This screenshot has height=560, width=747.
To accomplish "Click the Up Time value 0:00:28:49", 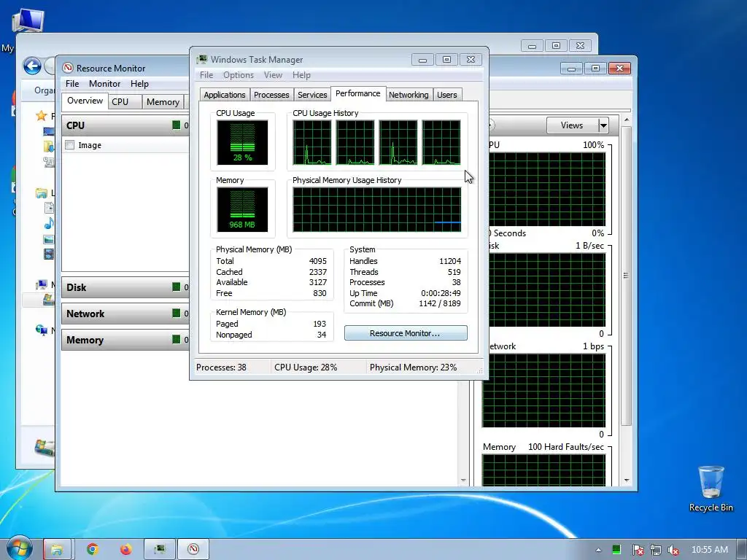I will 441,293.
